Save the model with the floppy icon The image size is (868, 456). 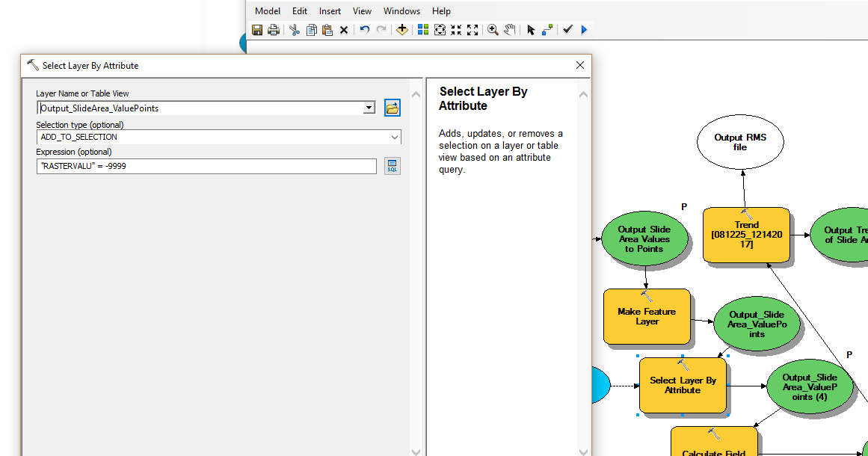click(257, 30)
